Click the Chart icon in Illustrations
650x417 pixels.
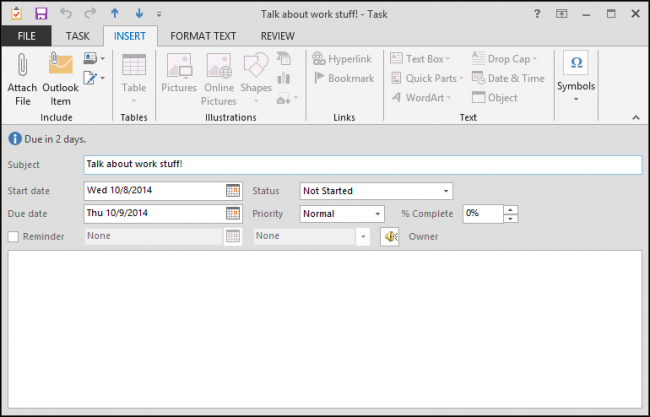point(284,78)
